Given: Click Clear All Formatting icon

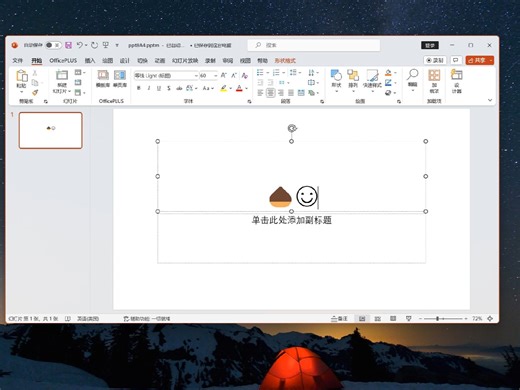Looking at the screenshot, I should point(245,76).
